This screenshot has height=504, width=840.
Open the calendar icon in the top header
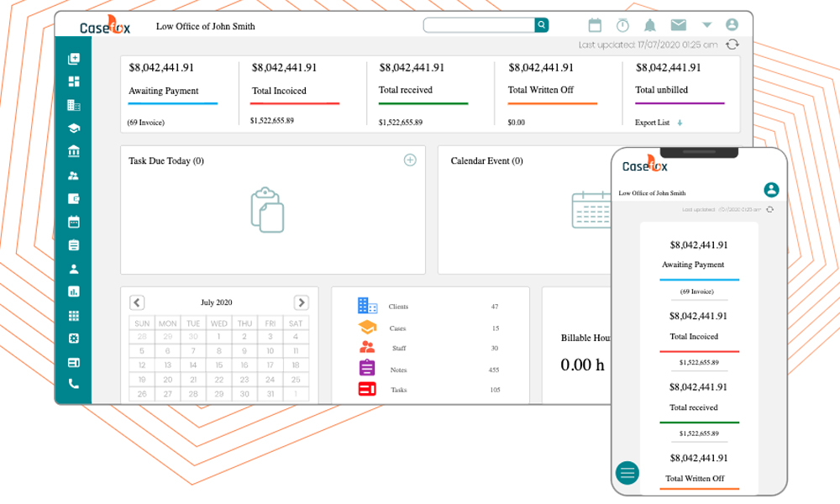[x=595, y=25]
